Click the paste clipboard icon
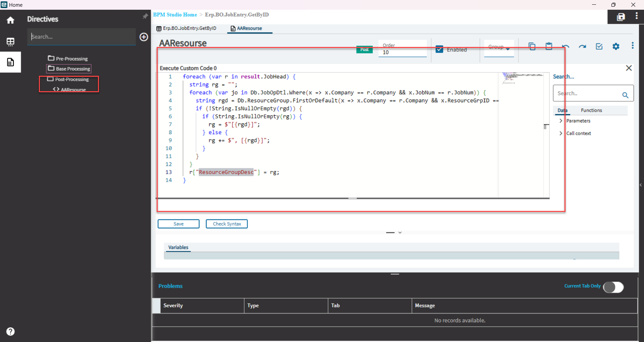 pyautogui.click(x=549, y=46)
